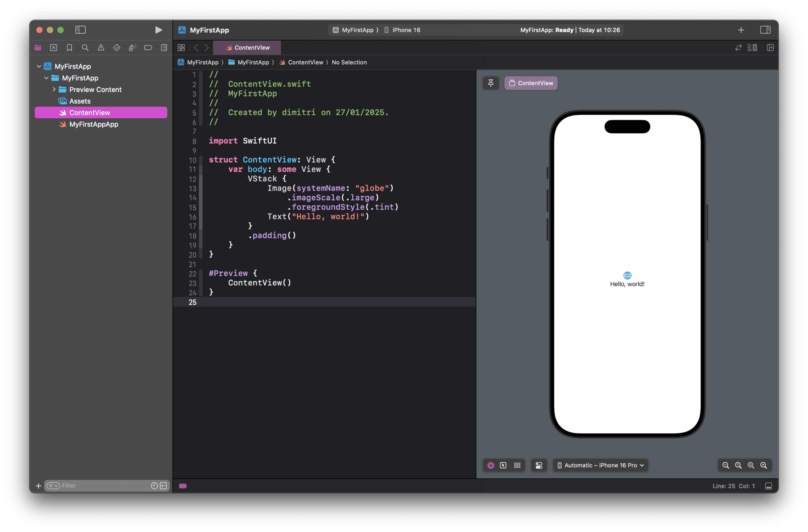Image resolution: width=808 pixels, height=532 pixels.
Task: Toggle the inspector panel on the right
Action: 765,30
